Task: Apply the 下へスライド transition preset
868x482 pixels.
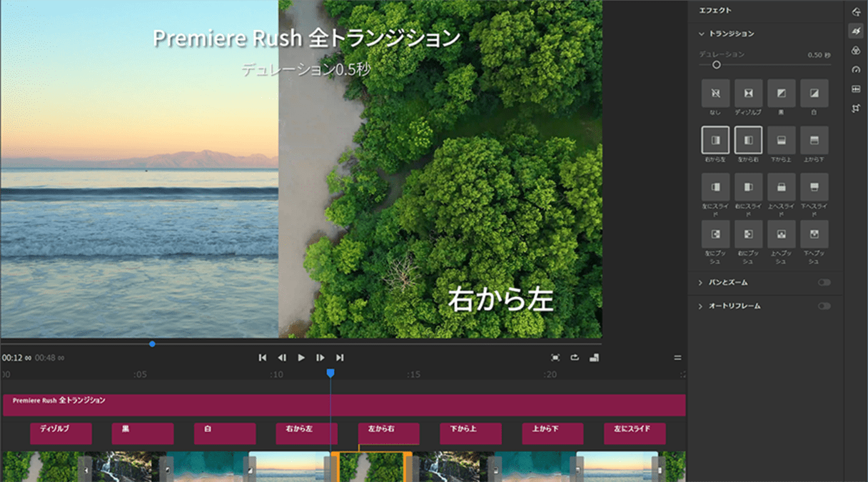Action: click(814, 187)
